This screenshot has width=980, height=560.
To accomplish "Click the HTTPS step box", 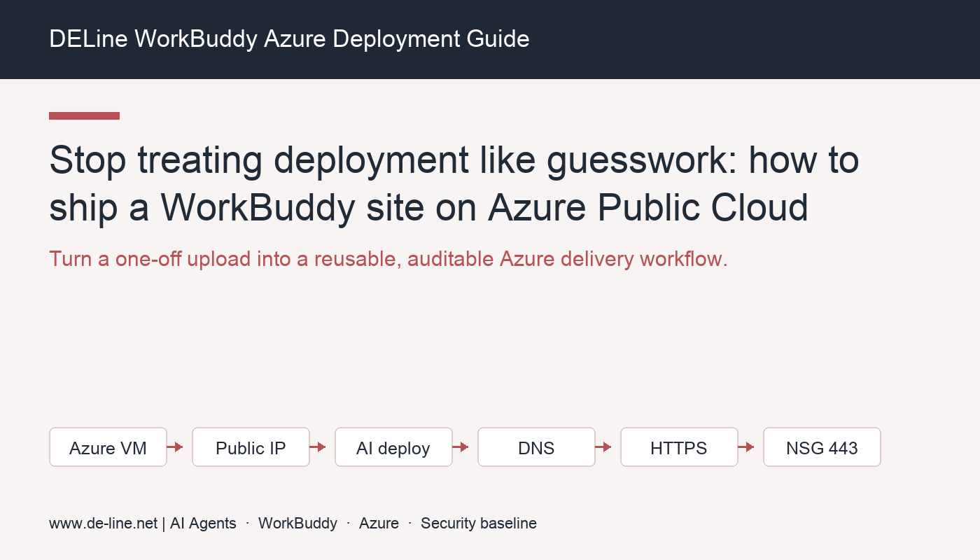I will (679, 447).
